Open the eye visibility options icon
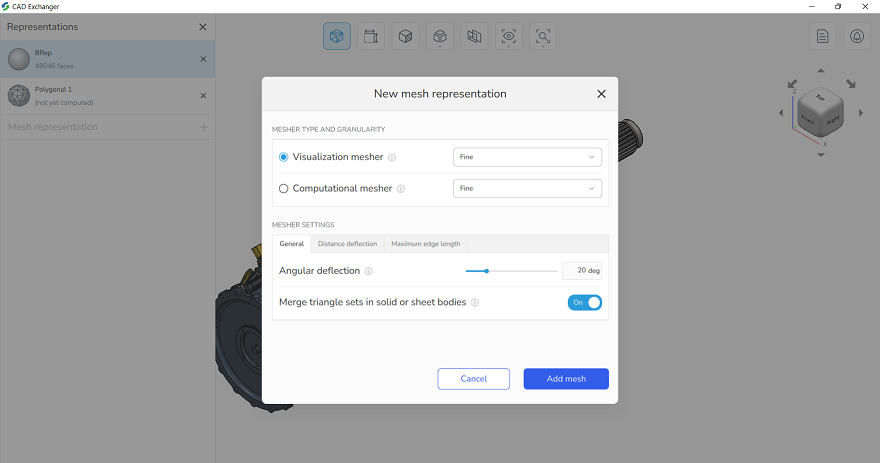Image resolution: width=880 pixels, height=463 pixels. pos(508,36)
